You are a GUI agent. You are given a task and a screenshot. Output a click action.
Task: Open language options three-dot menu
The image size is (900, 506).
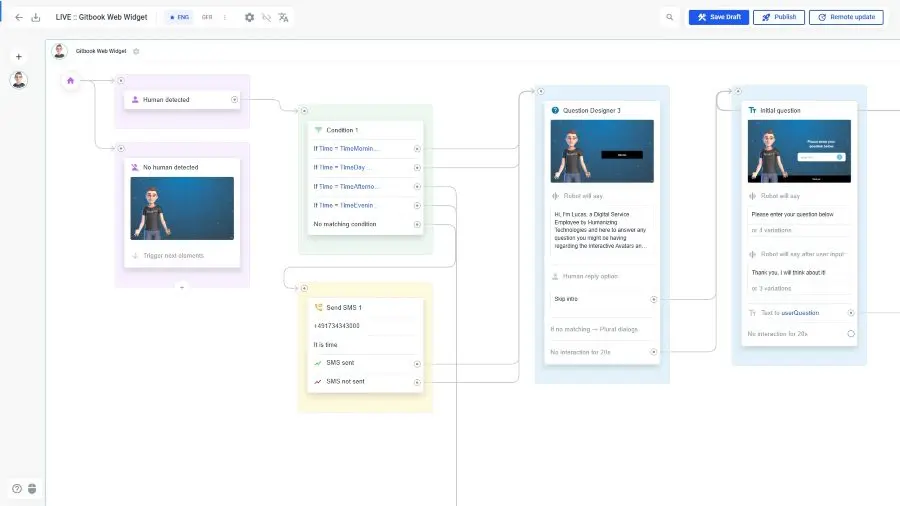click(x=224, y=17)
